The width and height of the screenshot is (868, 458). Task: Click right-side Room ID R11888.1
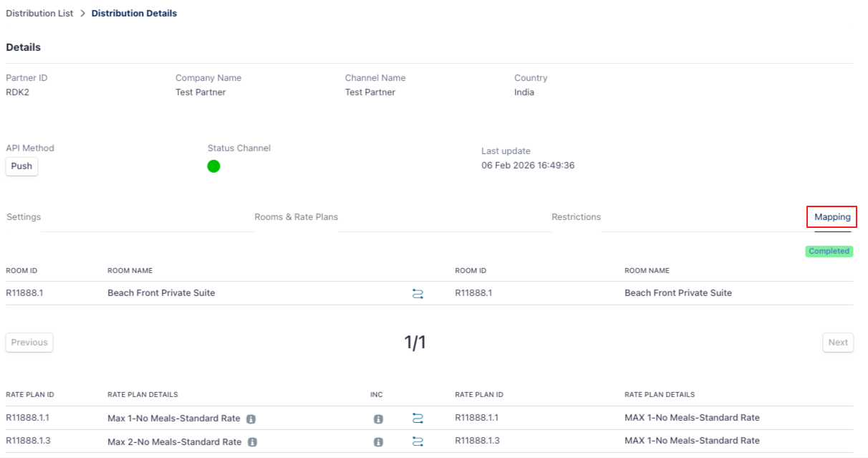click(x=473, y=293)
